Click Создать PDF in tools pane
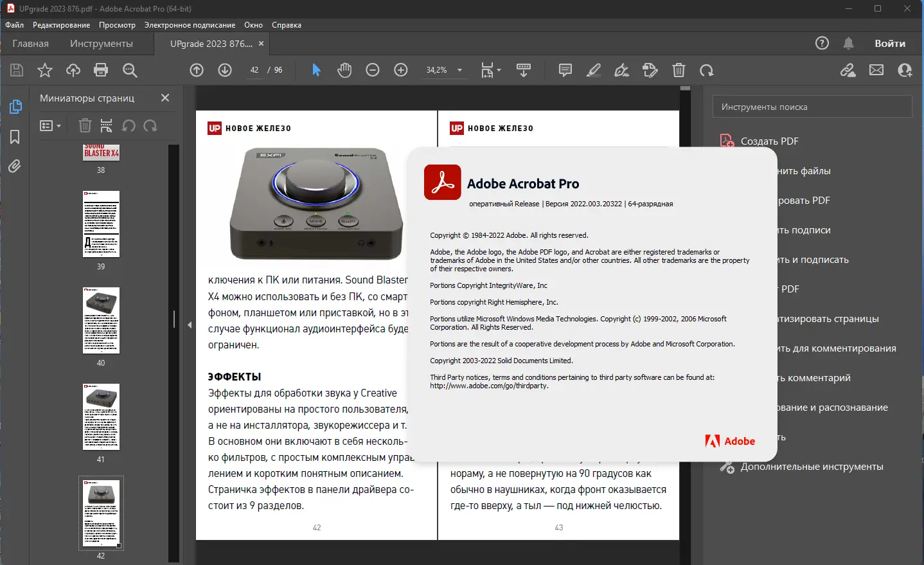Screen dimensions: 924x565 coord(770,141)
